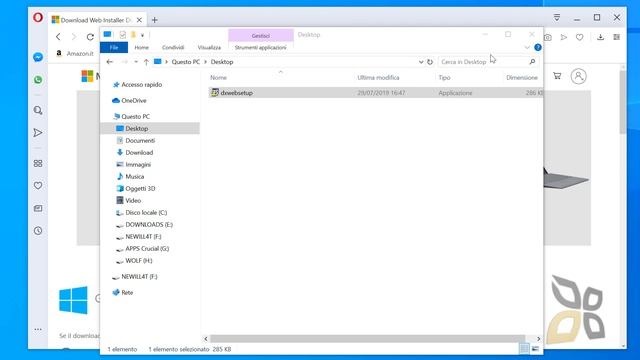This screenshot has height=360, width=640.
Task: Open Disco locale (C:) drive
Action: click(x=146, y=213)
